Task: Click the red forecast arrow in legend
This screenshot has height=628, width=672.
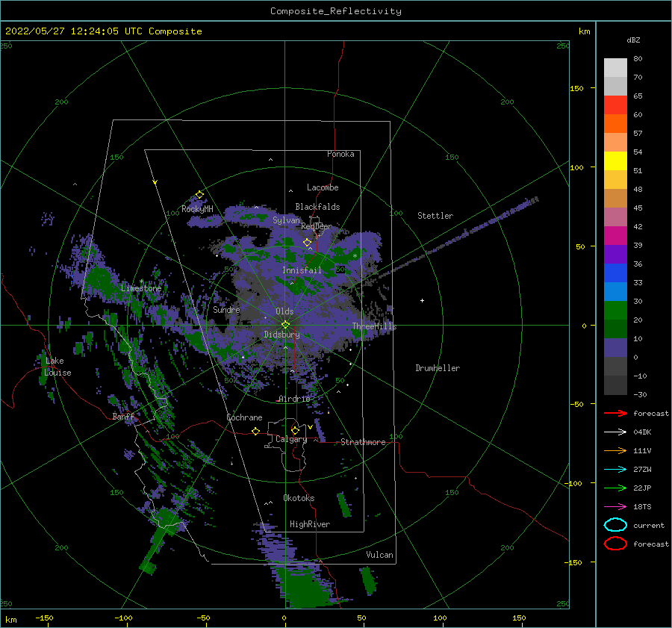Action: [x=615, y=413]
